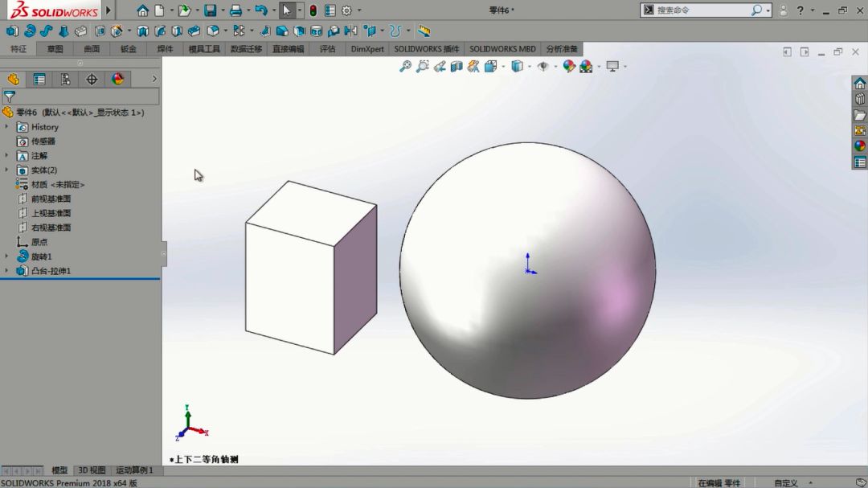This screenshot has height=488, width=868.
Task: Click the Undo arrow icon
Action: pos(261,10)
